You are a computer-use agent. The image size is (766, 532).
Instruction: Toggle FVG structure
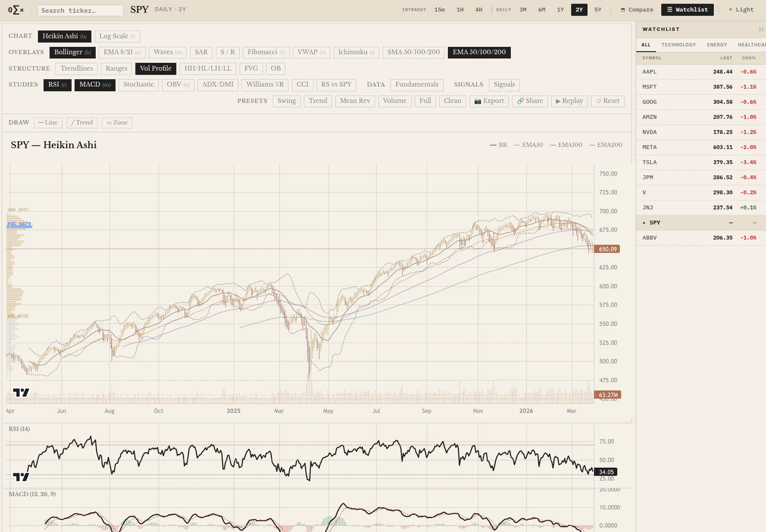click(251, 69)
